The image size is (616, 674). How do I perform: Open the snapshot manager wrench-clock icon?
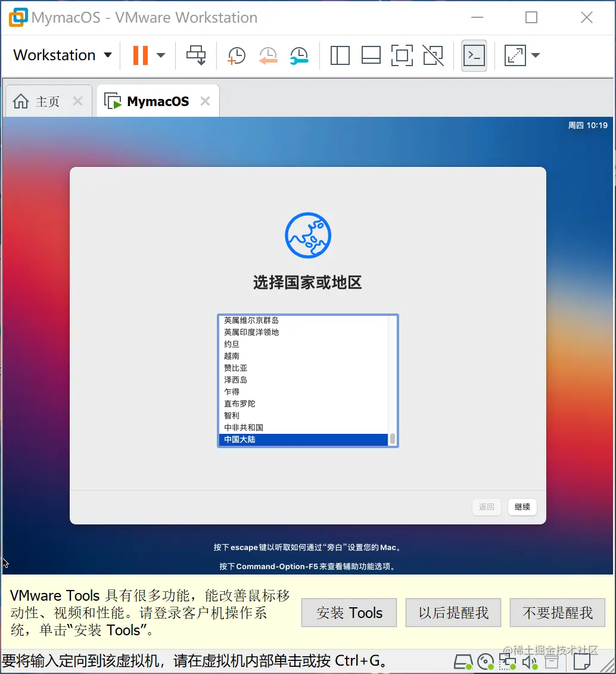[299, 55]
